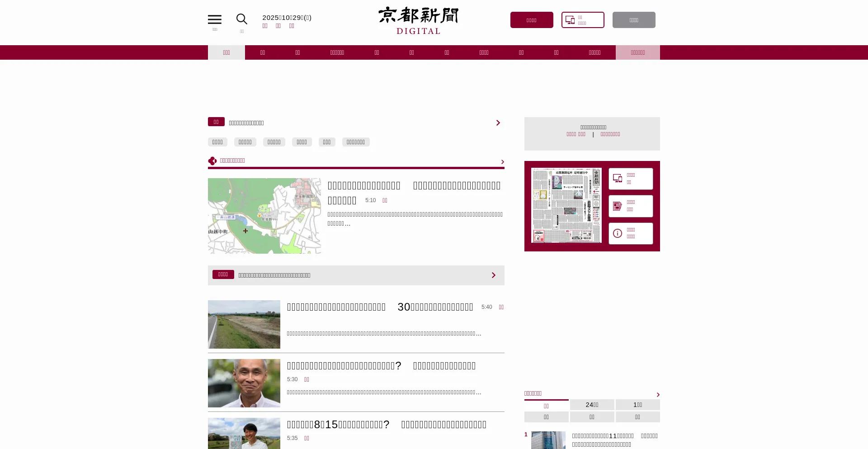Click the highlighted first item in navigation bar
This screenshot has width=868, height=449.
tap(226, 52)
